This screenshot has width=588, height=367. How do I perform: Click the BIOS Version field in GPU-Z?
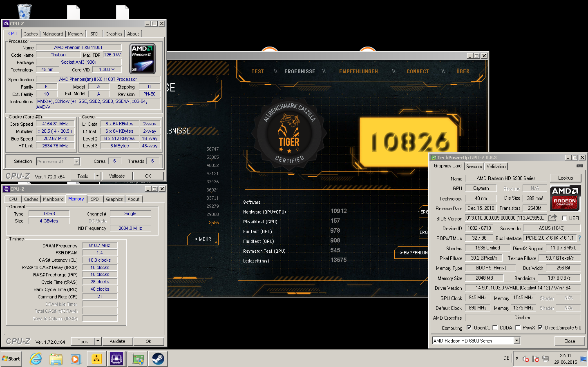tap(506, 218)
